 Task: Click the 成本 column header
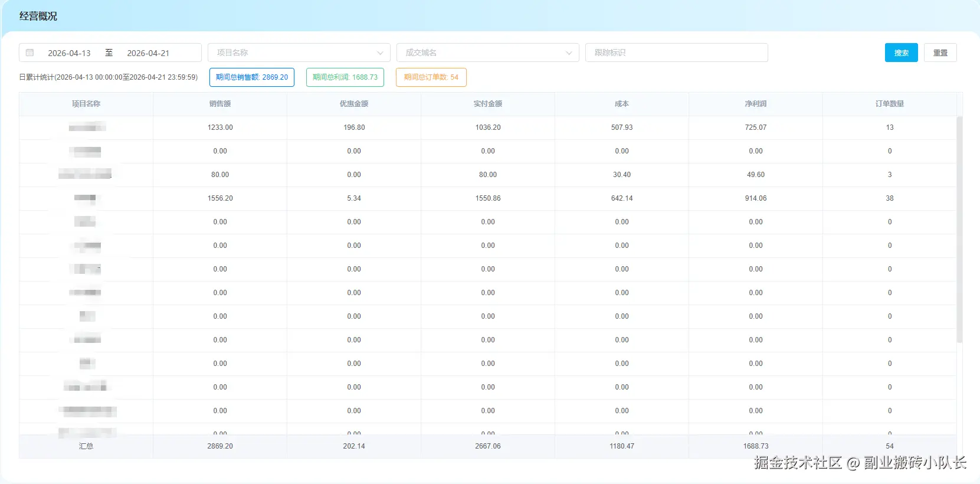pyautogui.click(x=622, y=104)
